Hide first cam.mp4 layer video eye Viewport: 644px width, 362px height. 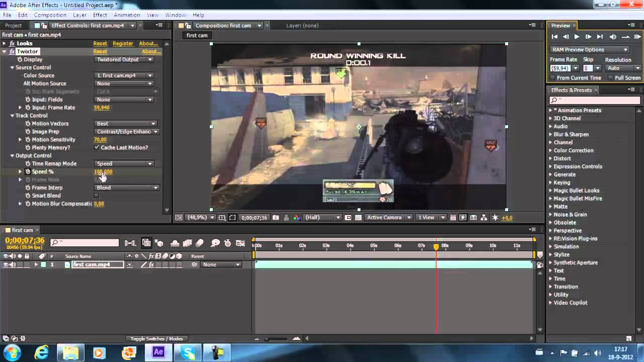[x=6, y=264]
